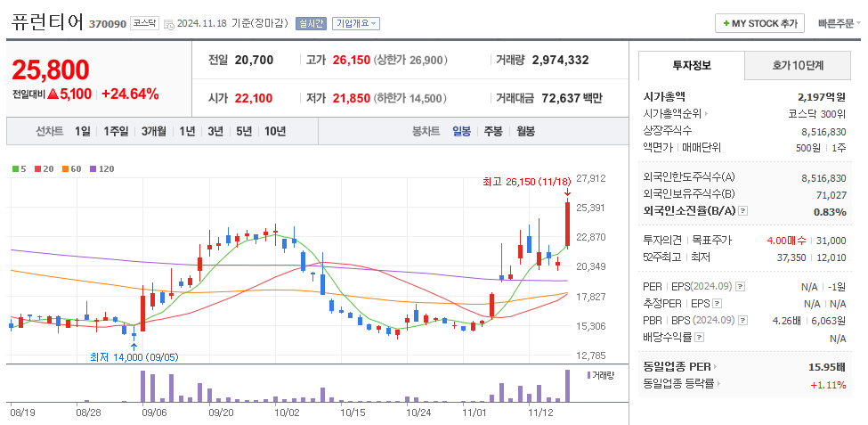Click orange 60-day moving average legend
The height and width of the screenshot is (425, 868).
pyautogui.click(x=72, y=169)
